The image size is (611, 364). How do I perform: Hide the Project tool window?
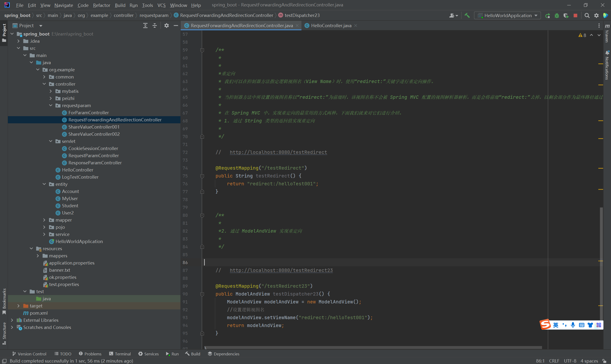(176, 26)
